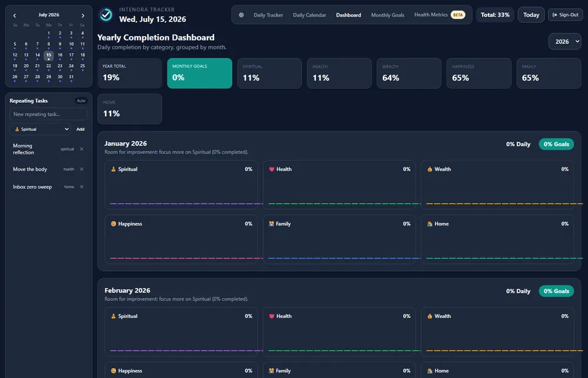
Task: Click February 2026 0% Daily label
Action: coord(518,291)
